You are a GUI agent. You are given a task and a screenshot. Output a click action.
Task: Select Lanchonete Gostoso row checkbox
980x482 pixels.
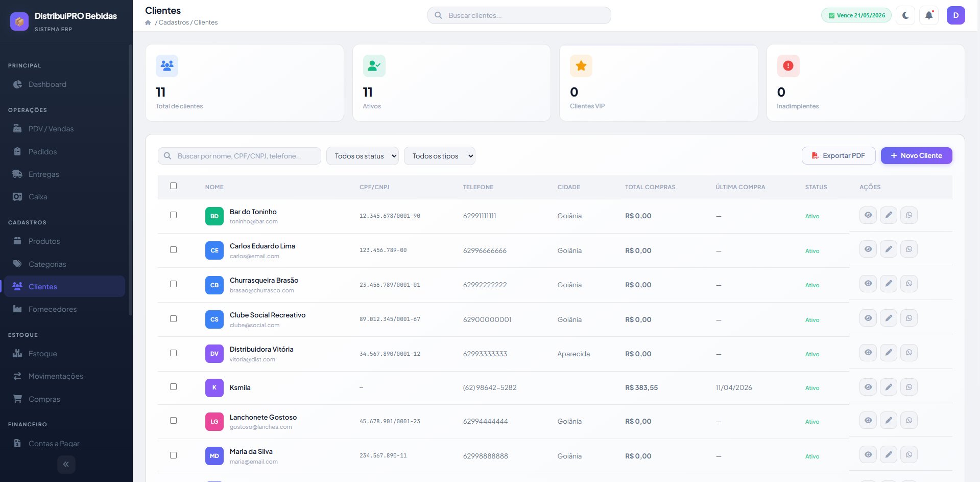click(x=174, y=421)
